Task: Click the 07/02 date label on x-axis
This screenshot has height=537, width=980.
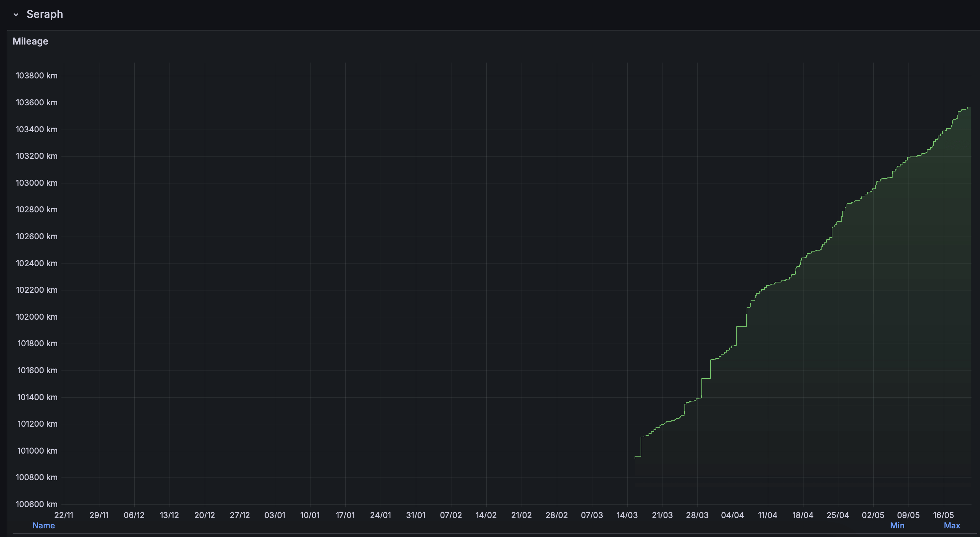Action: [x=451, y=515]
